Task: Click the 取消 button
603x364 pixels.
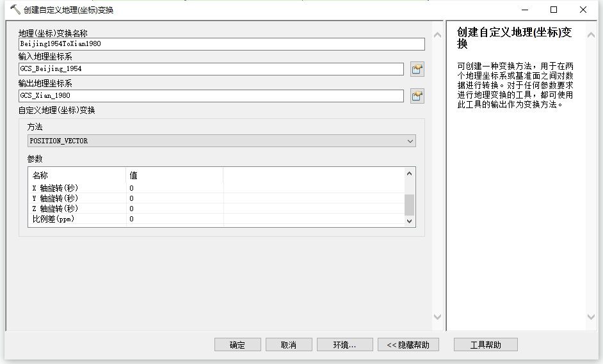Action: point(289,345)
